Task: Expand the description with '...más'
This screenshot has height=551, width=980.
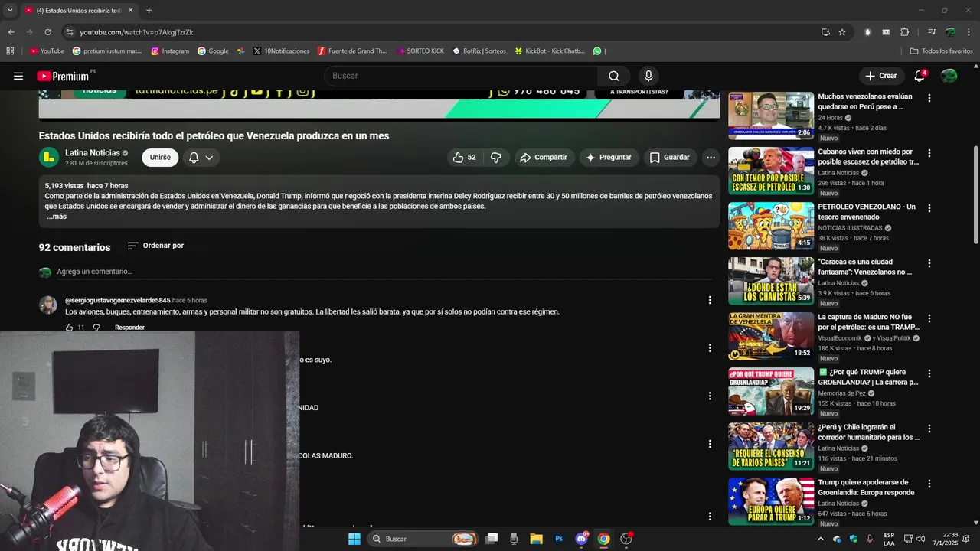Action: [x=57, y=217]
